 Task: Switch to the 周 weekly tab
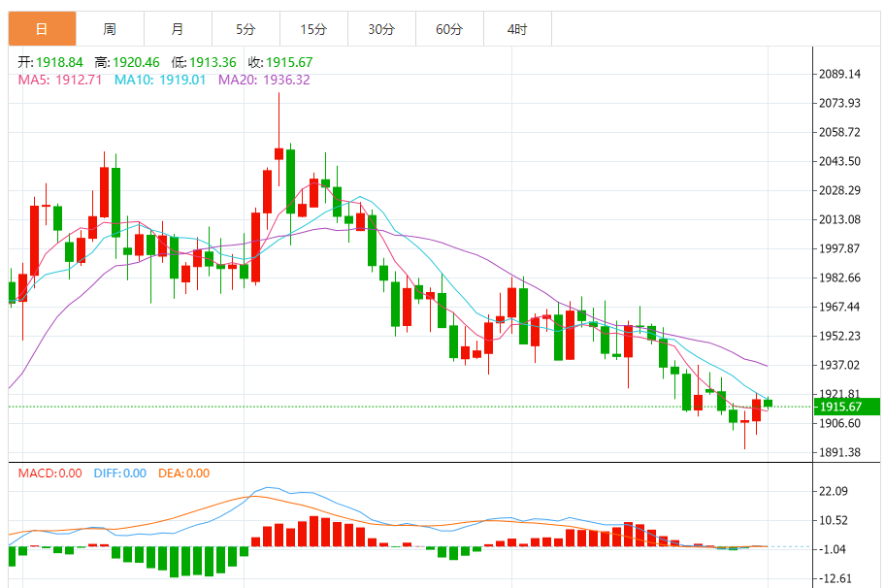[110, 29]
